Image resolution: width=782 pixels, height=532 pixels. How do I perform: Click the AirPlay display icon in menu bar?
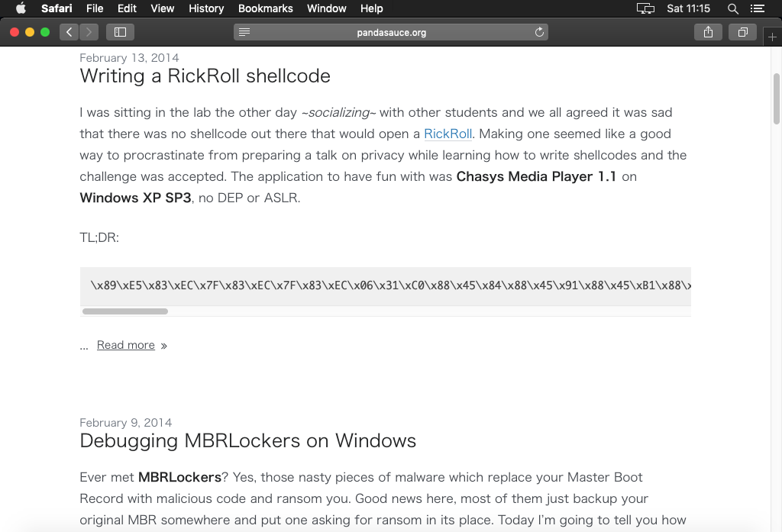(x=645, y=8)
